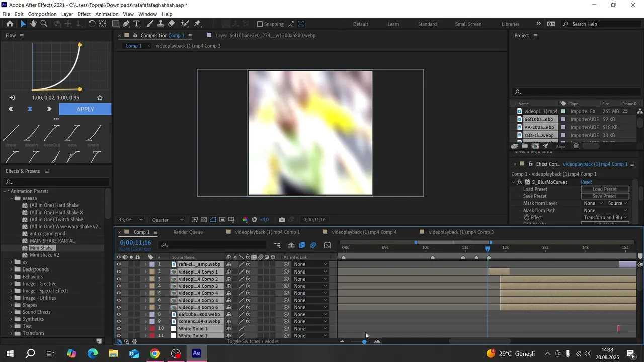
Task: Click the Save Preset button
Action: 605,196
